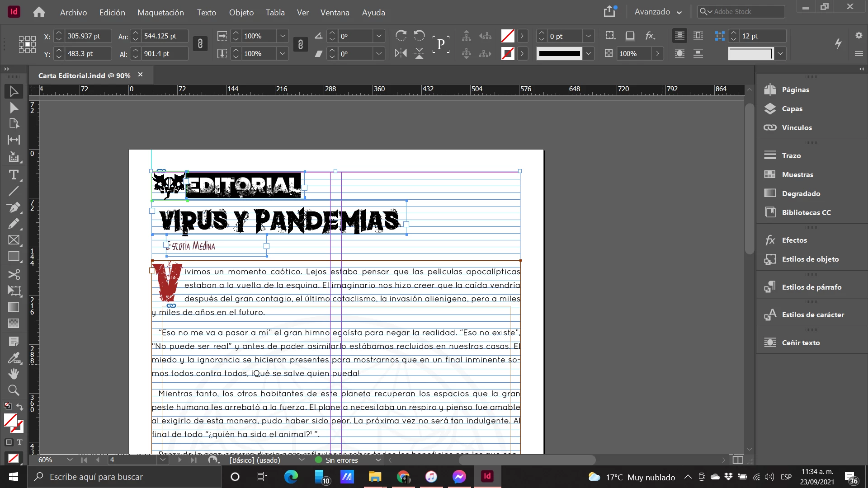Open the Estilos de párrafo panel
868x488 pixels.
[x=811, y=287]
